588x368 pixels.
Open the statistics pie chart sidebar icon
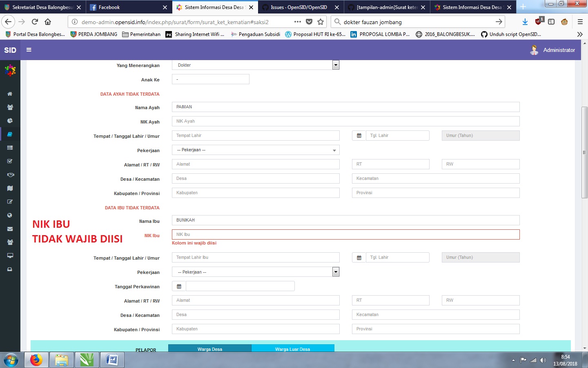click(x=10, y=121)
